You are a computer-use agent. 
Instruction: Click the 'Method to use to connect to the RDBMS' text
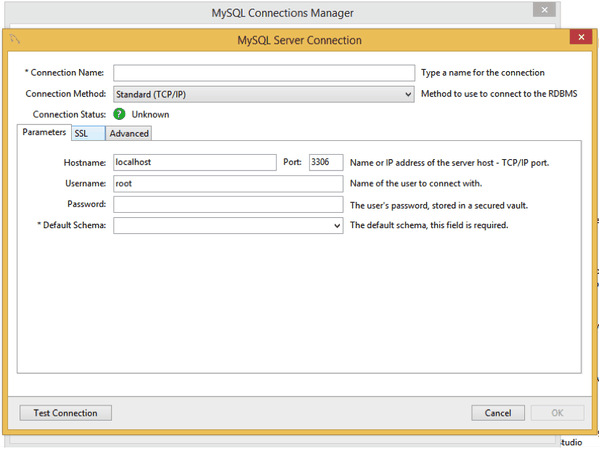click(499, 94)
